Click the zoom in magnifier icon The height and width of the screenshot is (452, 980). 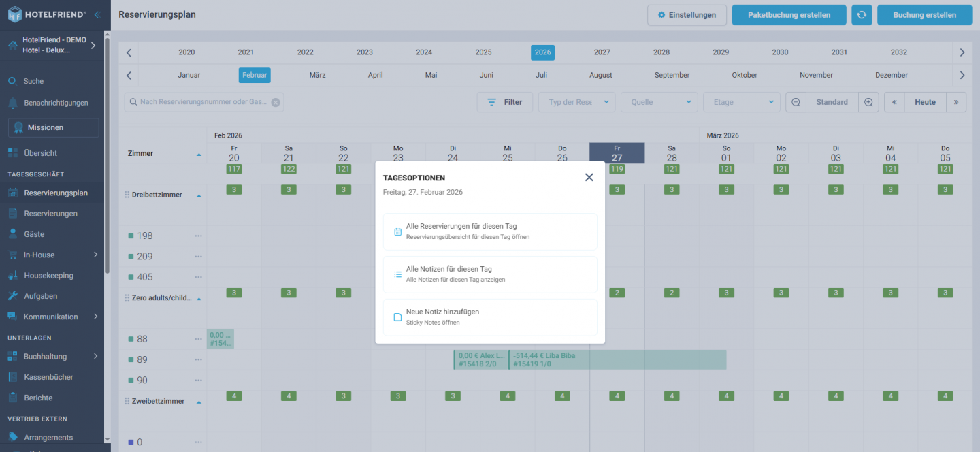(x=868, y=102)
